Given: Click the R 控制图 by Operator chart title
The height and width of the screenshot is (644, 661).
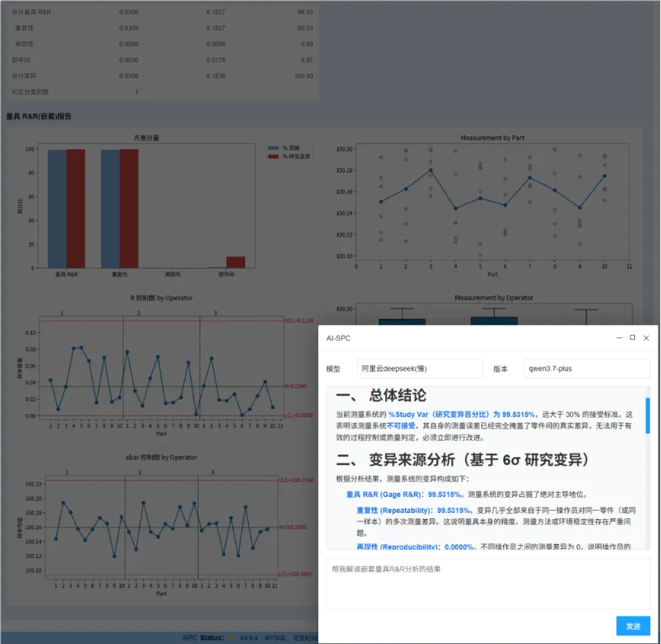Looking at the screenshot, I should 161,298.
